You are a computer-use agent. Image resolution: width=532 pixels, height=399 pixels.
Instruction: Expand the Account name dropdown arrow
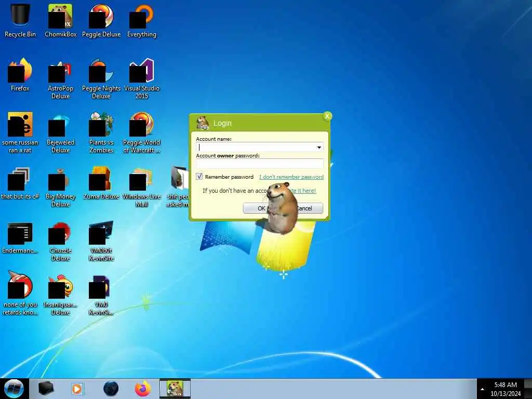point(319,147)
